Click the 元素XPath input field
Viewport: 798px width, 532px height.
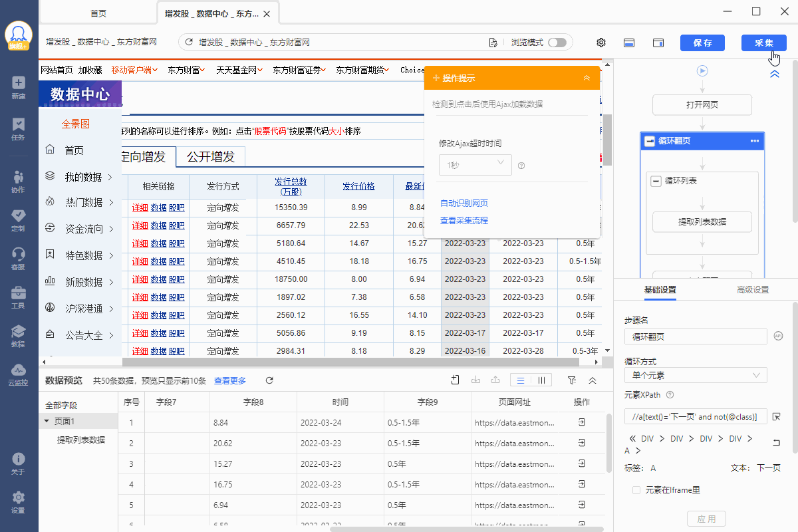(696, 417)
